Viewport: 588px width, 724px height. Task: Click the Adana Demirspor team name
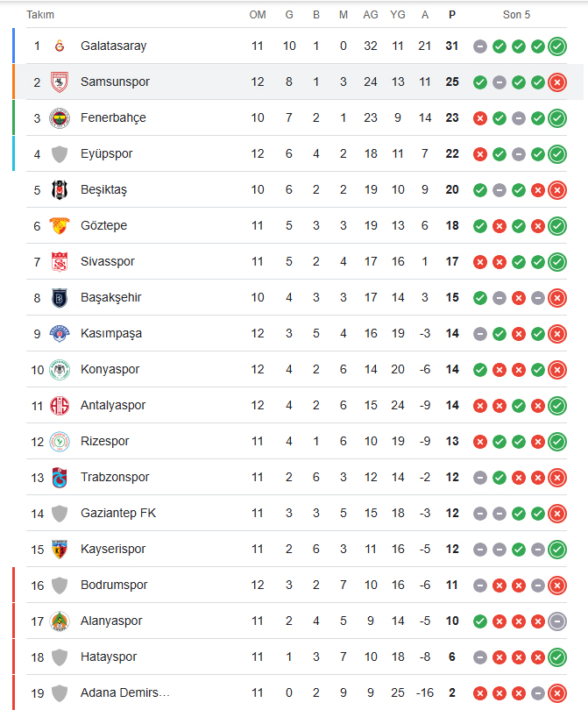point(125,692)
